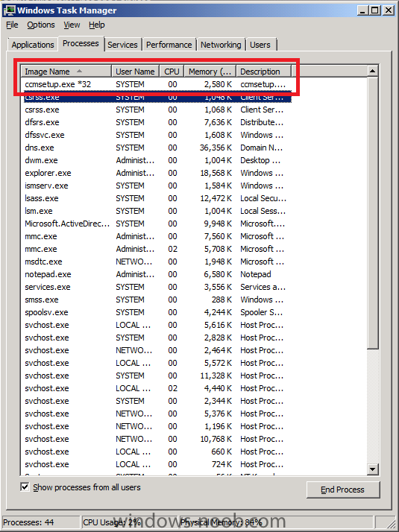Select csrss.exe using 1,068 K memory
This screenshot has height=532, width=399.
tap(156, 110)
